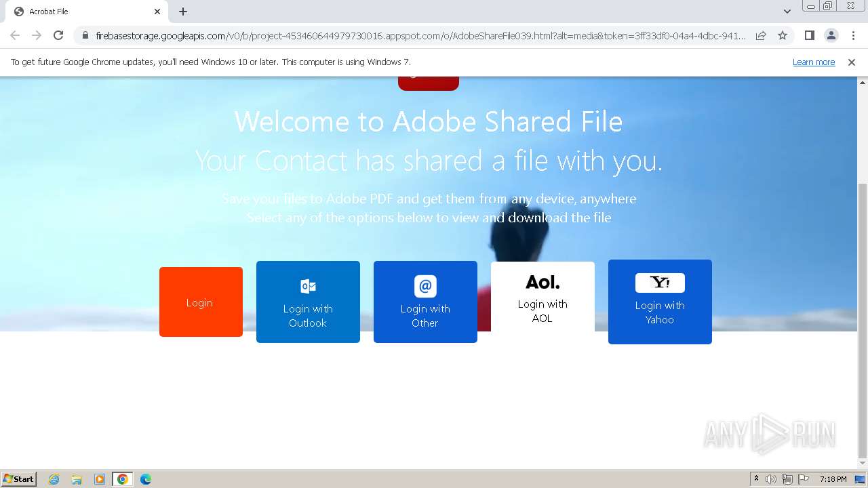Click the Outlook logo icon
The image size is (868, 488).
pyautogui.click(x=308, y=286)
